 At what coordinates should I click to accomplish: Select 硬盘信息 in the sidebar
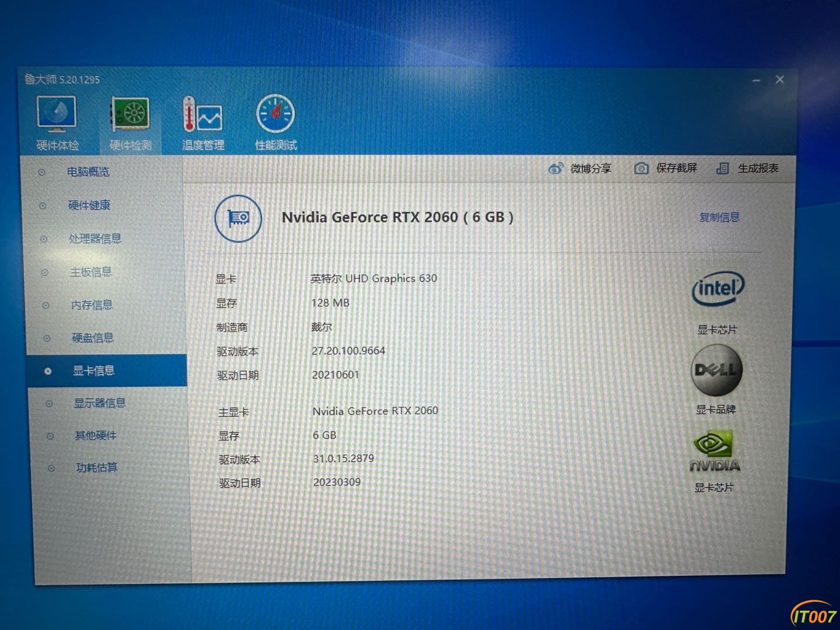93,338
